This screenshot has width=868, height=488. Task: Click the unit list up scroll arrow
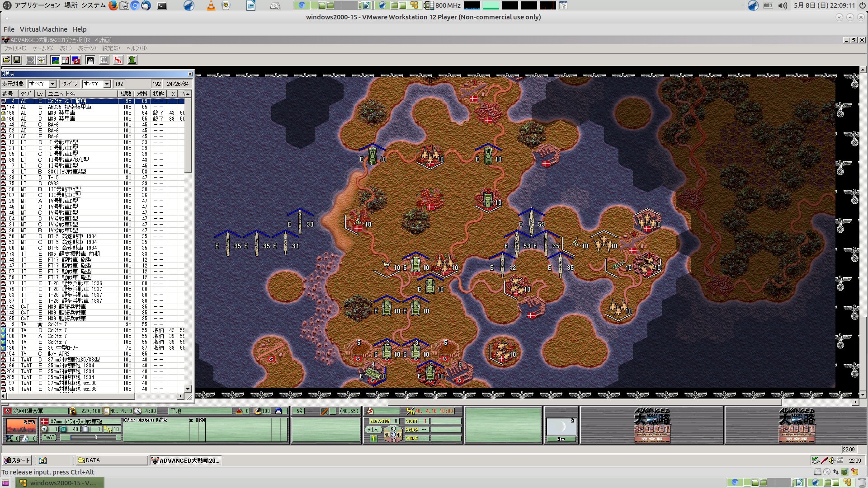tap(188, 94)
